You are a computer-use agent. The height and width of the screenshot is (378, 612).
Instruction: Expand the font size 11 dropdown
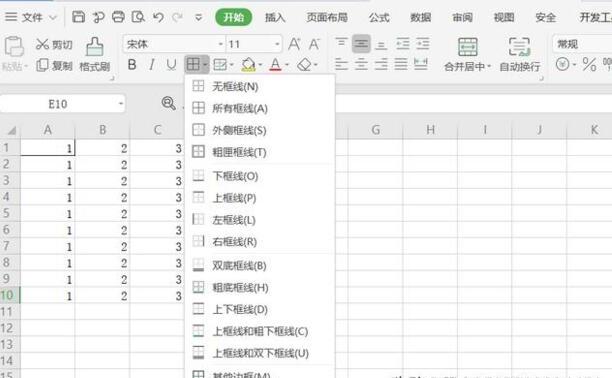click(277, 44)
